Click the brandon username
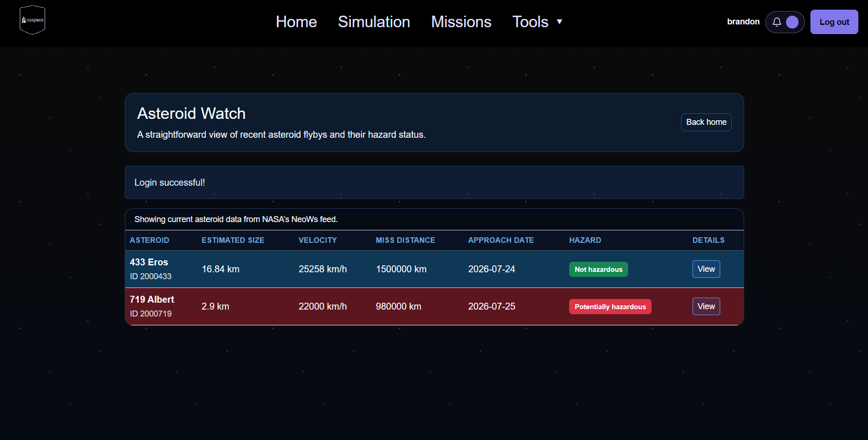The width and height of the screenshot is (868, 440). [x=743, y=22]
